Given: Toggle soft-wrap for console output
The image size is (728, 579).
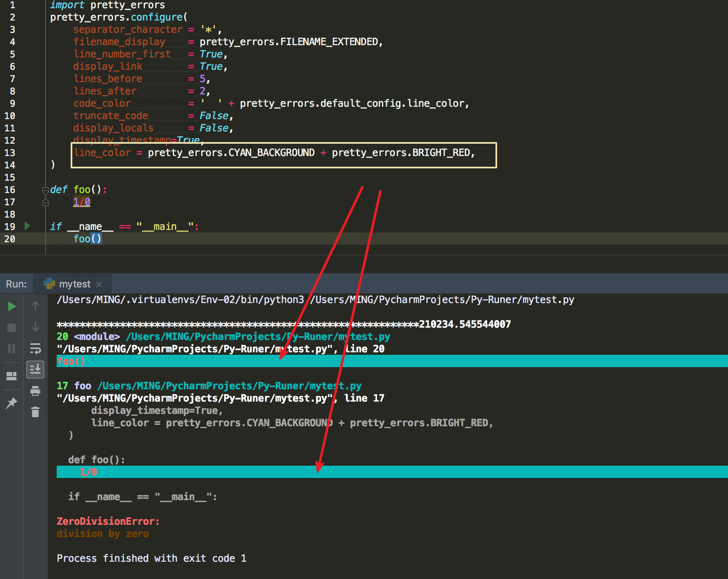Looking at the screenshot, I should click(35, 349).
